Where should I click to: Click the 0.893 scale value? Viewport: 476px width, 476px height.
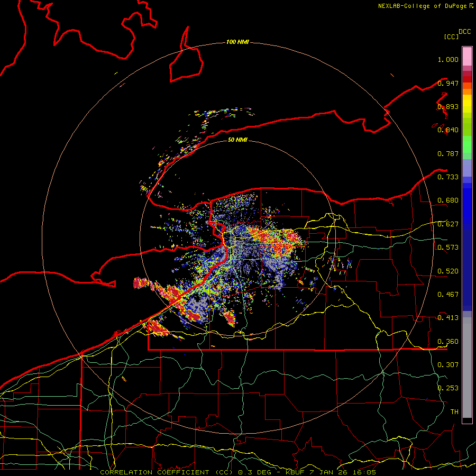(x=448, y=107)
